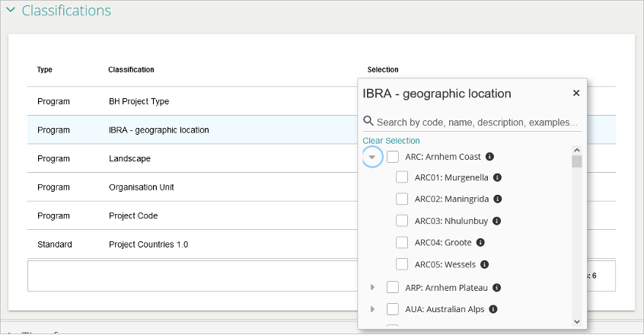The width and height of the screenshot is (644, 335).
Task: Click info icon beside ARP: Arnhem Plateau
Action: [x=496, y=288]
